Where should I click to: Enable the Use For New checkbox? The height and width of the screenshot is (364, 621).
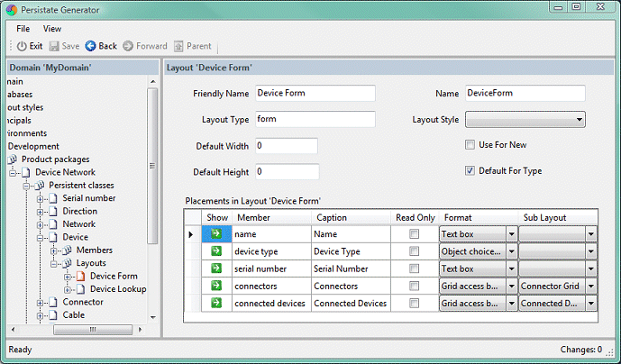pos(470,144)
